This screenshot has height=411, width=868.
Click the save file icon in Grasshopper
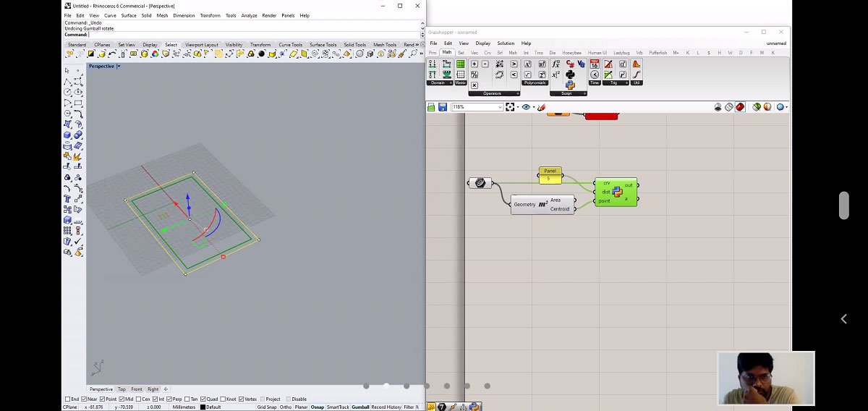pyautogui.click(x=443, y=107)
